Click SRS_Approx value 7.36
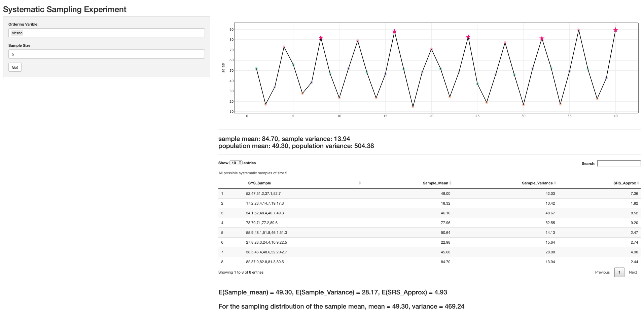The width and height of the screenshot is (644, 318). click(634, 193)
